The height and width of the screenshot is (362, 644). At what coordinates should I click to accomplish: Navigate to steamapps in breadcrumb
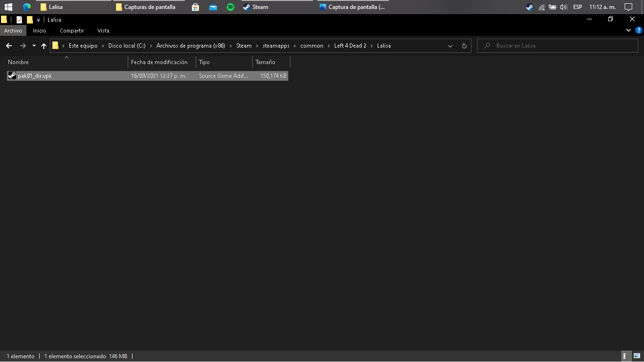pyautogui.click(x=276, y=46)
